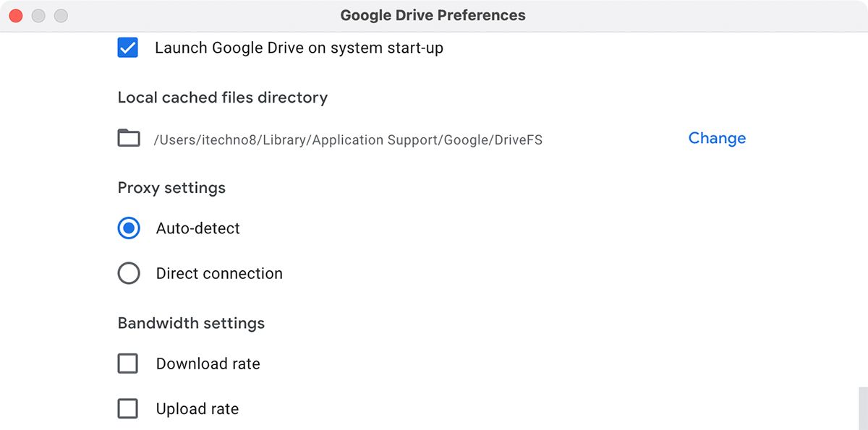Click the cached files folder icon
The height and width of the screenshot is (430, 868).
point(128,138)
